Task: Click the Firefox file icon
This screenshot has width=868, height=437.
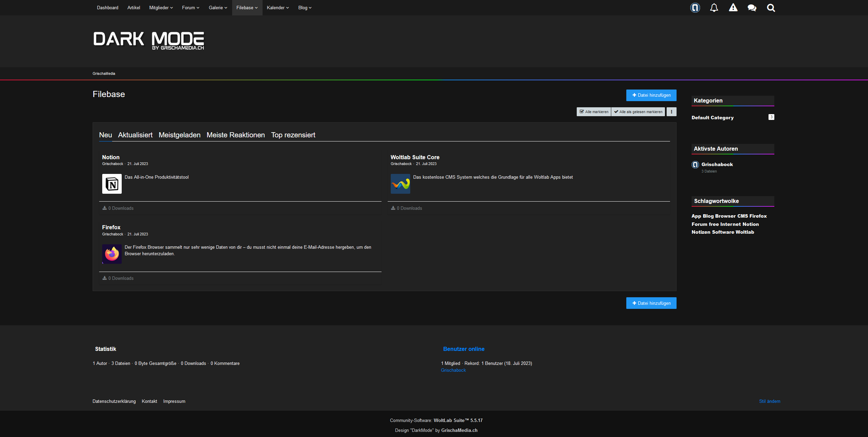Action: pyautogui.click(x=112, y=254)
